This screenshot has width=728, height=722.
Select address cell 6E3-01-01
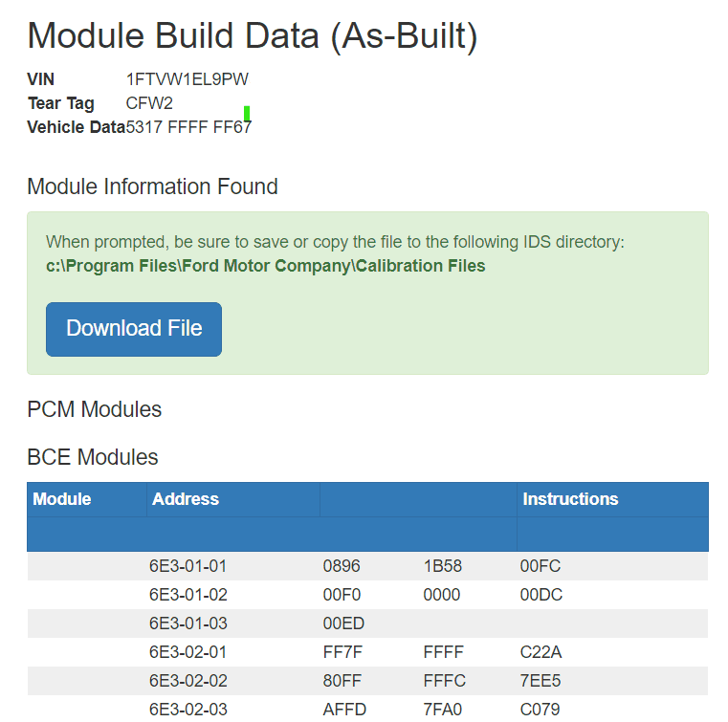tap(188, 566)
